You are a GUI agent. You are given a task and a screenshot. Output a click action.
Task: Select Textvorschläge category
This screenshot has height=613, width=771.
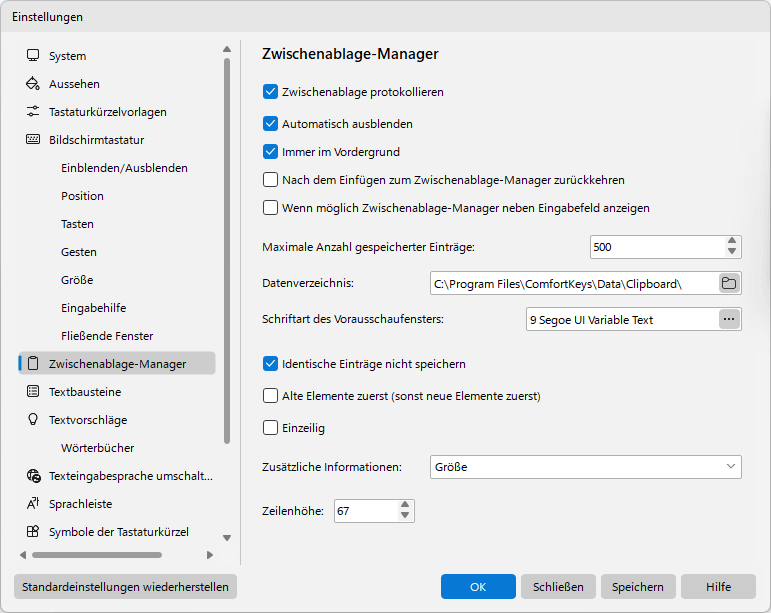(x=88, y=420)
